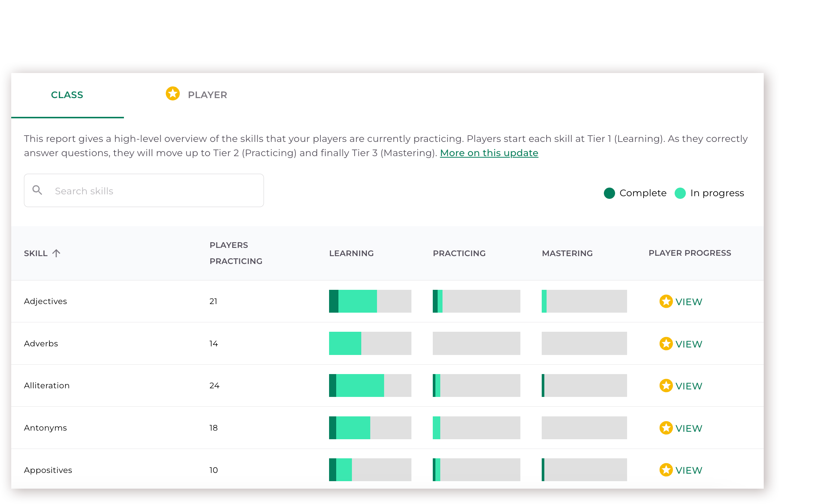Image resolution: width=818 pixels, height=504 pixels.
Task: Open the PLAYERS PRACTICING column header
Action: [x=236, y=253]
